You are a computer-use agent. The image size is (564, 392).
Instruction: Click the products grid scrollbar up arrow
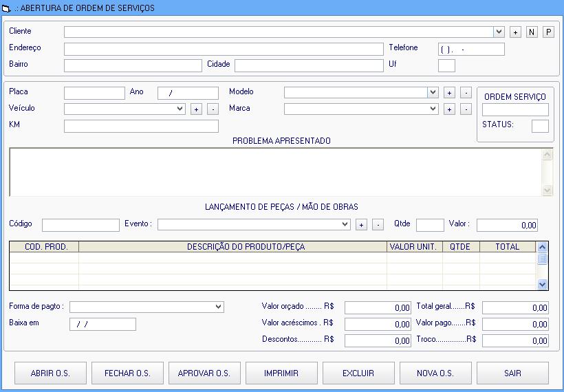point(542,247)
